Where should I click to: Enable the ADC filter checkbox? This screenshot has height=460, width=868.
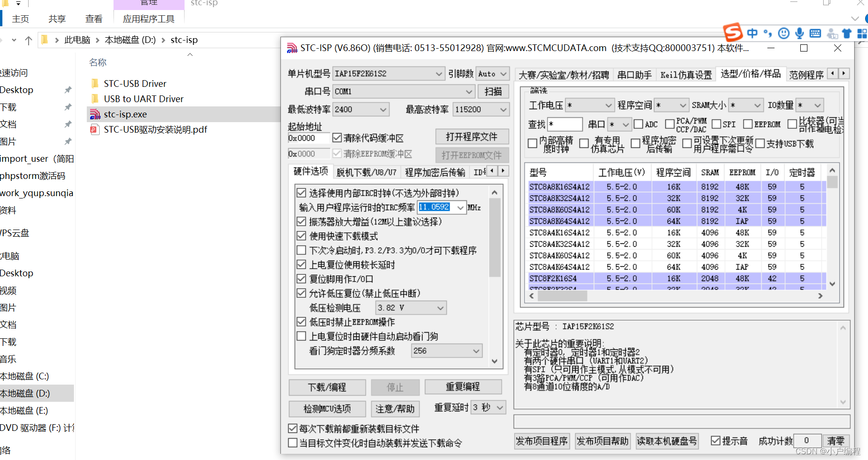coord(639,124)
